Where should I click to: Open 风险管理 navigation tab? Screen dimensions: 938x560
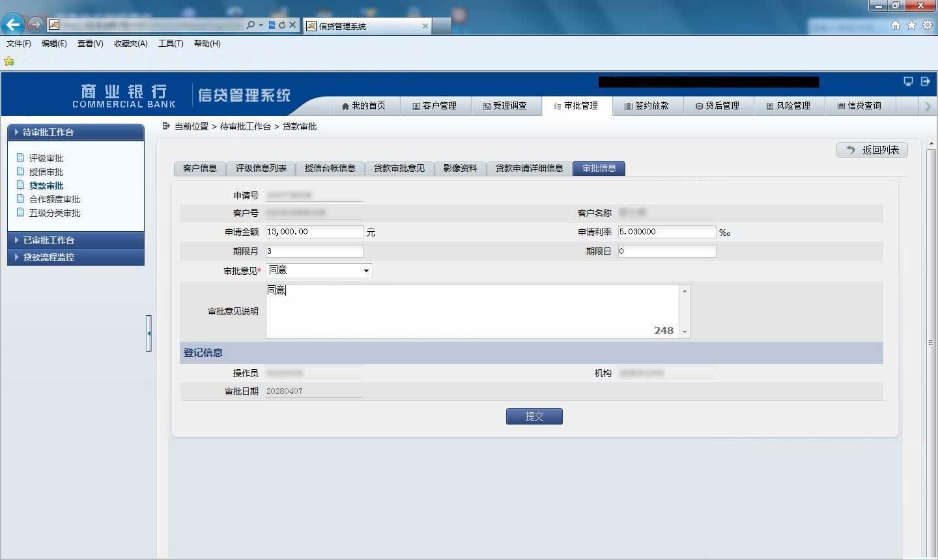click(789, 105)
